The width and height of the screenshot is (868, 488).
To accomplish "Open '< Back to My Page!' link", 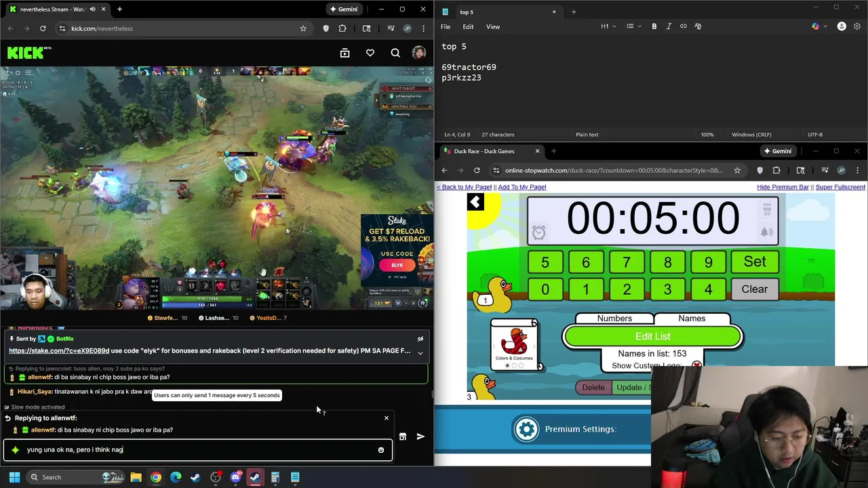I will pos(464,187).
